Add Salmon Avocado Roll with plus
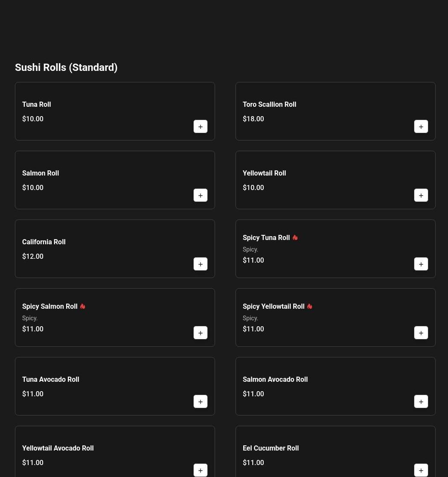Screen dimensions: 448x477 [x=421, y=401]
